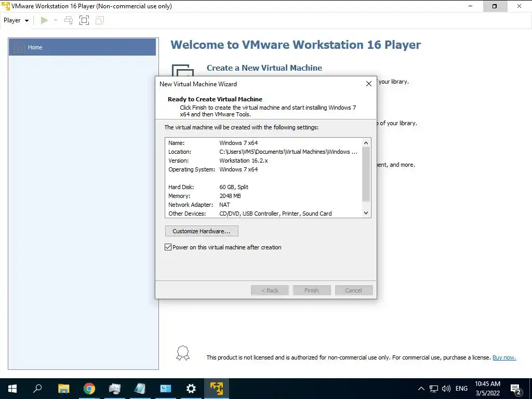Click the Back button in wizard

pos(270,290)
